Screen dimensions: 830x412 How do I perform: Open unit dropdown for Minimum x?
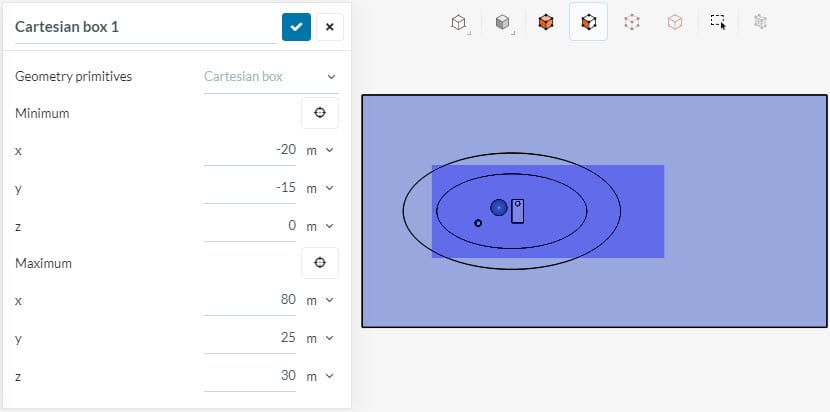click(x=319, y=150)
